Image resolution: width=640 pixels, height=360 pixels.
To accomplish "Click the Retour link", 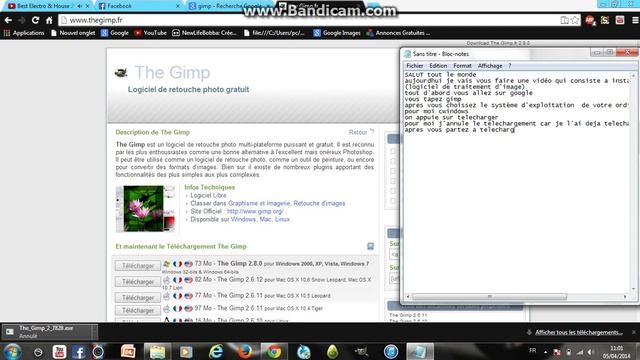I will 361,132.
